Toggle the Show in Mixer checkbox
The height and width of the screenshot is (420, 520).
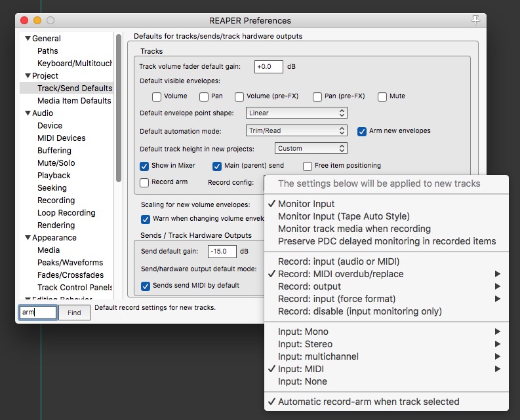click(x=145, y=166)
